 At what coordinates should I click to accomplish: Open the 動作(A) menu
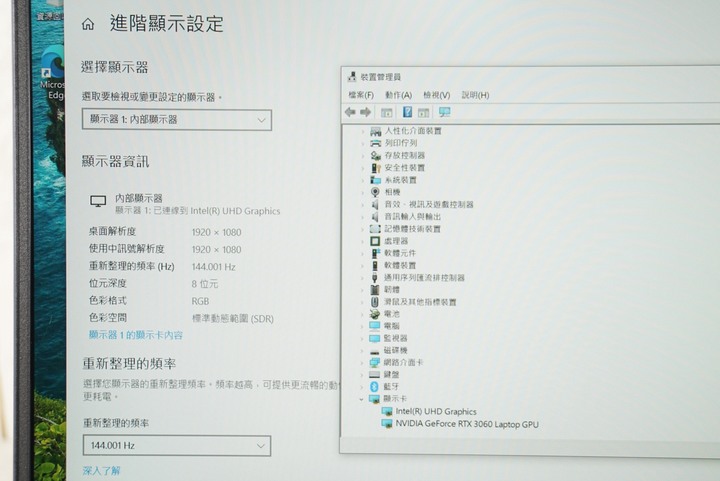tap(398, 95)
